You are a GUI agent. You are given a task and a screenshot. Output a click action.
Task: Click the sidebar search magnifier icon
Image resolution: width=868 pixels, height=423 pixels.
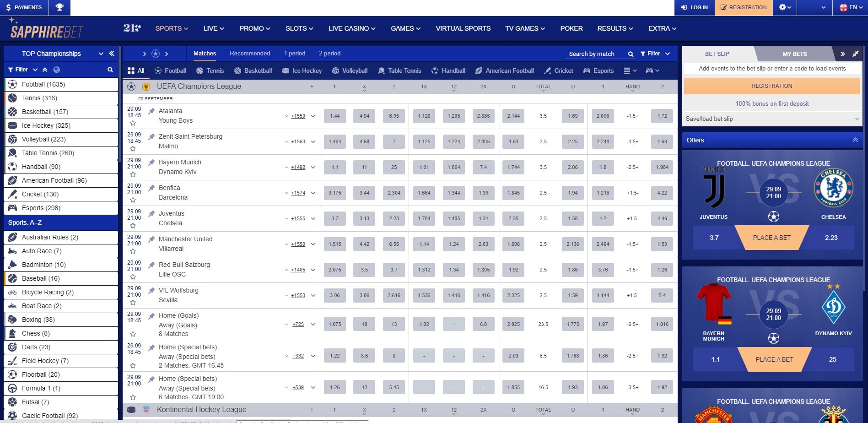point(110,70)
